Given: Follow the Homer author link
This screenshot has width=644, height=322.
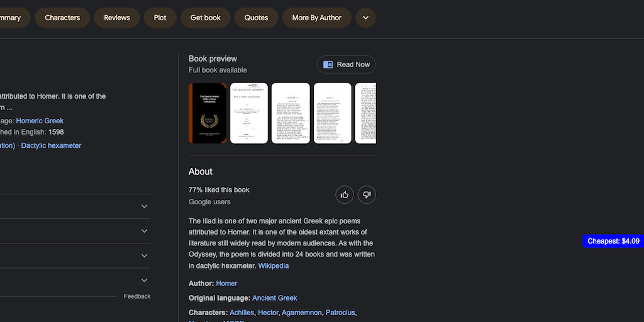Looking at the screenshot, I should (226, 284).
